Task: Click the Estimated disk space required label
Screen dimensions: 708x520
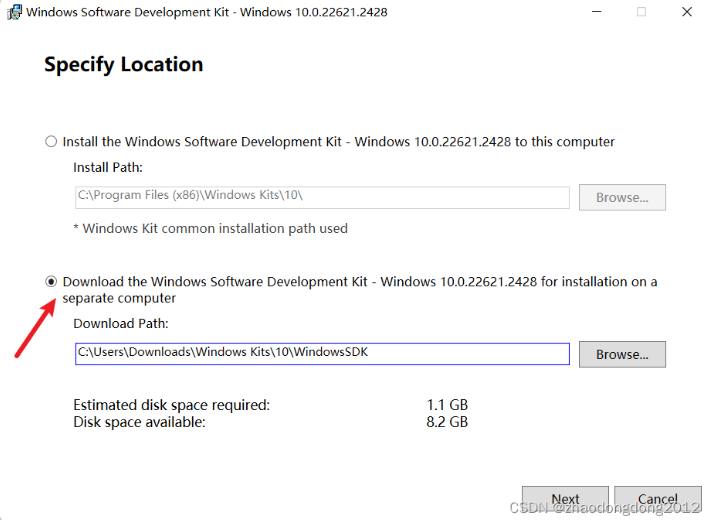Action: point(172,405)
